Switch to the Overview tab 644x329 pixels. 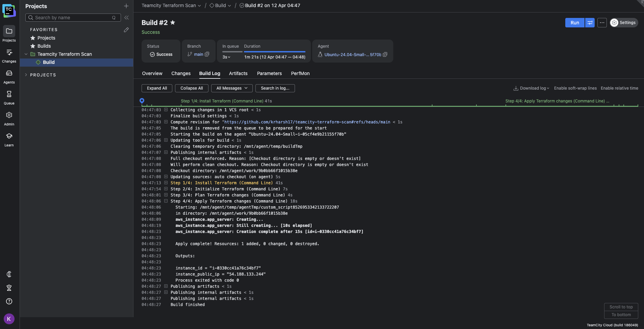(152, 73)
